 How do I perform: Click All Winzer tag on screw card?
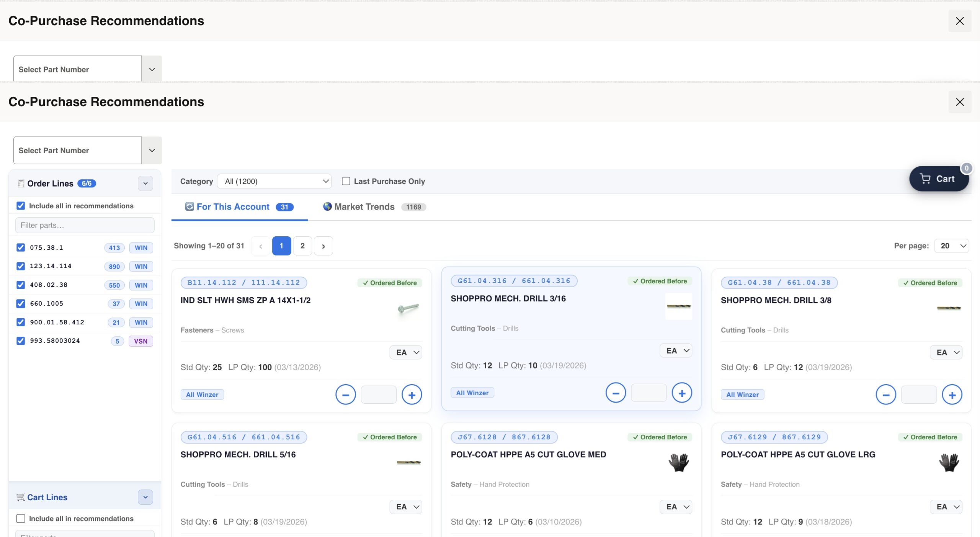click(202, 395)
